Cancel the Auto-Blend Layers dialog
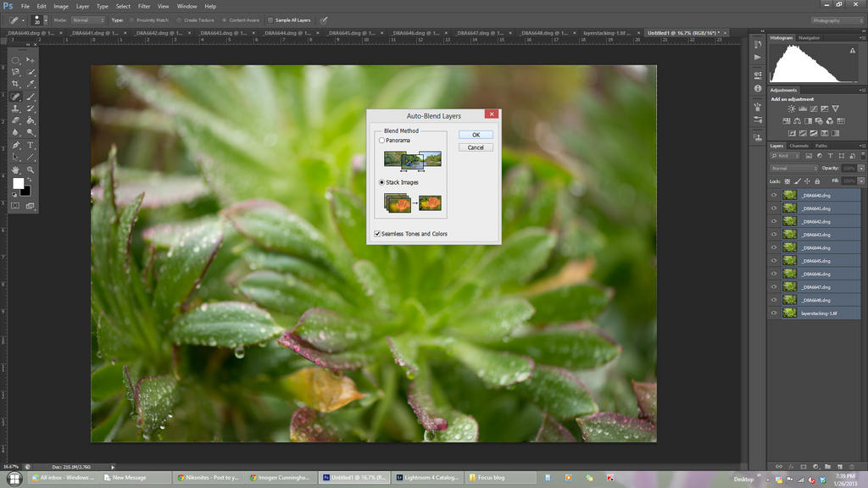Viewport: 868px width, 488px height. (x=476, y=147)
